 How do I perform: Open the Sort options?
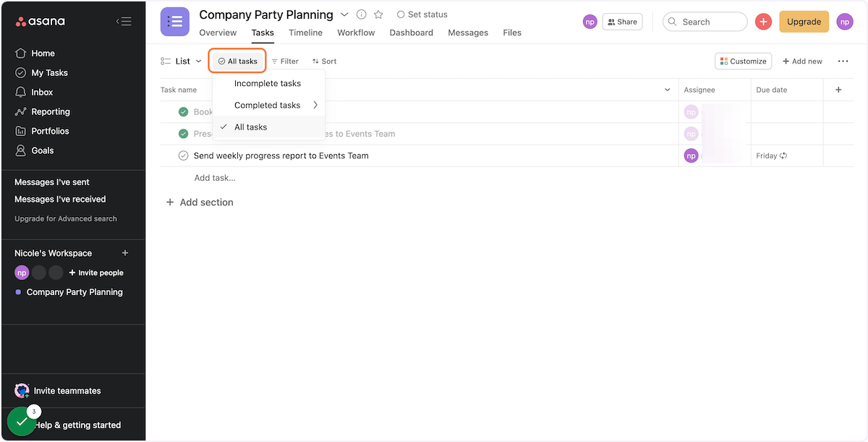pyautogui.click(x=324, y=61)
